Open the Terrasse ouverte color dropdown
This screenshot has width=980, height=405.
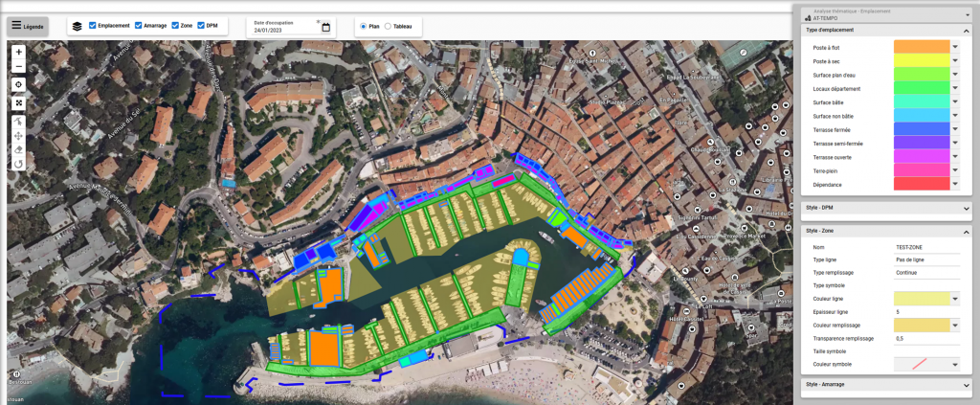pyautogui.click(x=955, y=157)
